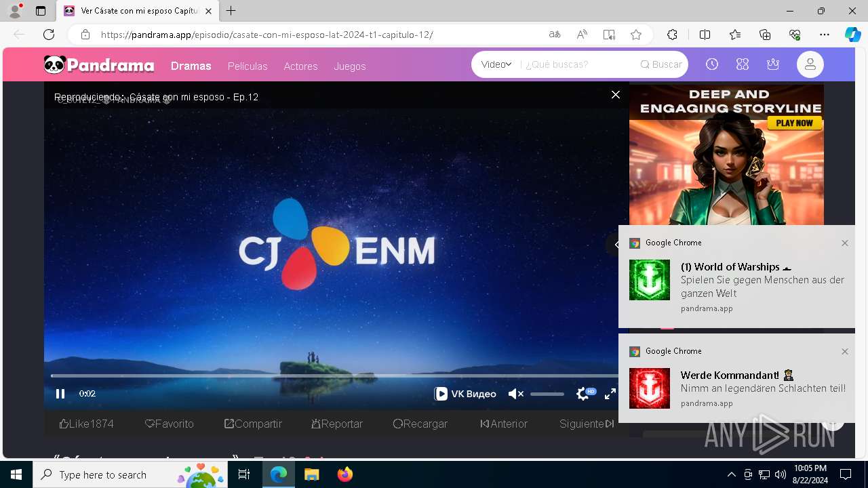Image resolution: width=868 pixels, height=488 pixels.
Task: Open a new browser tab
Action: (231, 11)
